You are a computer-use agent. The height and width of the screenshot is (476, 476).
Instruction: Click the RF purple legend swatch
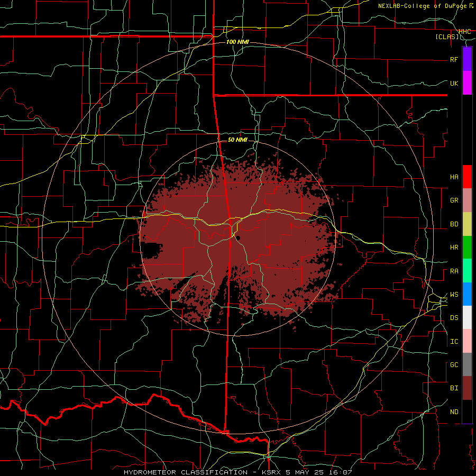467,59
